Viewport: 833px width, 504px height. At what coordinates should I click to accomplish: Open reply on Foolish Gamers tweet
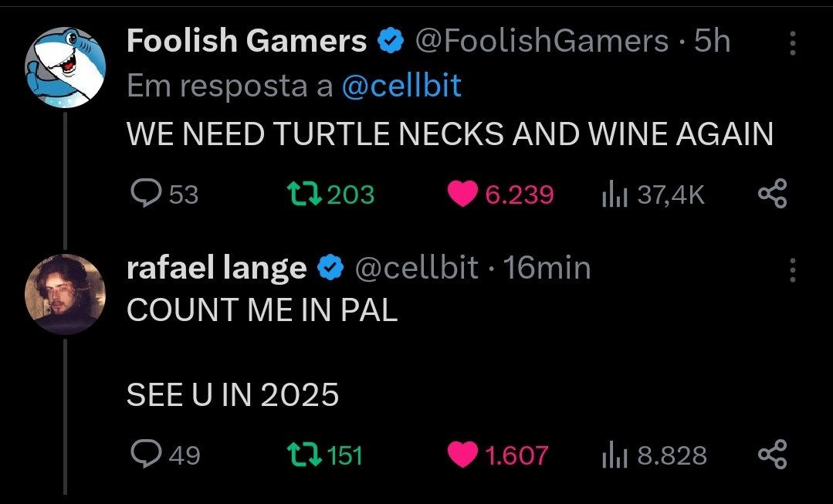164,194
